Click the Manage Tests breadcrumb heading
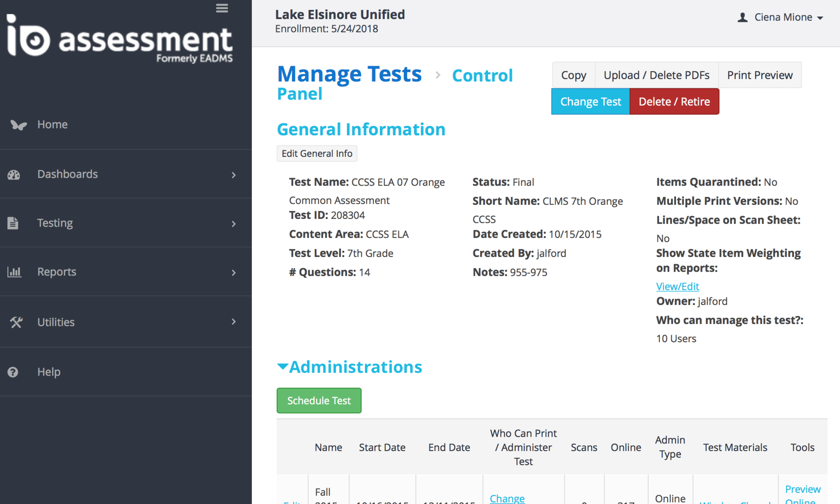This screenshot has height=504, width=840. tap(349, 74)
